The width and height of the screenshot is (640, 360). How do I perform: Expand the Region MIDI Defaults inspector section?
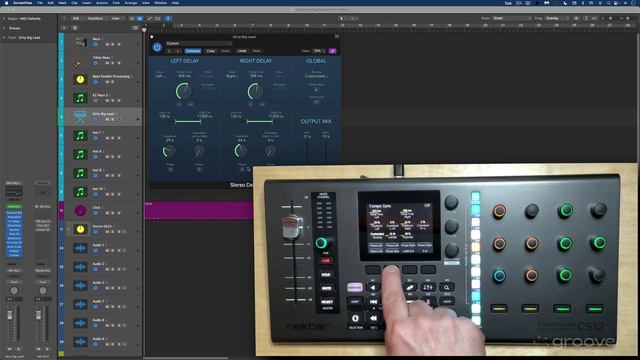tap(4, 19)
